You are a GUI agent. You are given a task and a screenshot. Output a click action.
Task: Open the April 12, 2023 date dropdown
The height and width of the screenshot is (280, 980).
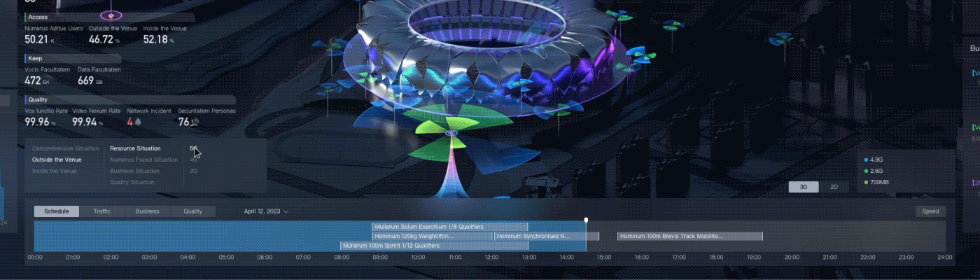266,211
